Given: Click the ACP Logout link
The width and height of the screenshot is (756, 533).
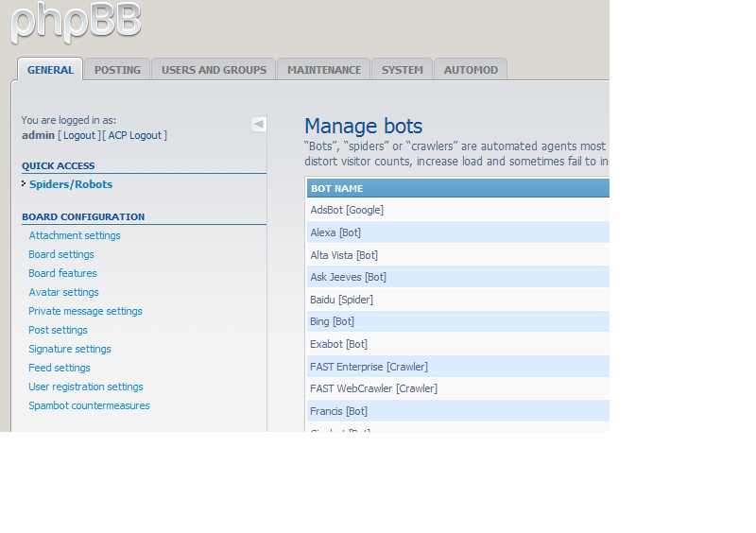Looking at the screenshot, I should (x=135, y=135).
